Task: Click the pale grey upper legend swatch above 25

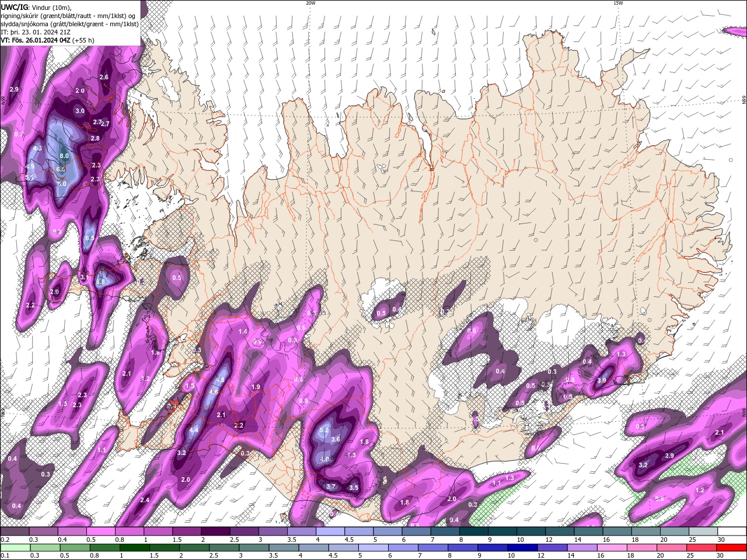Action: pos(704,531)
